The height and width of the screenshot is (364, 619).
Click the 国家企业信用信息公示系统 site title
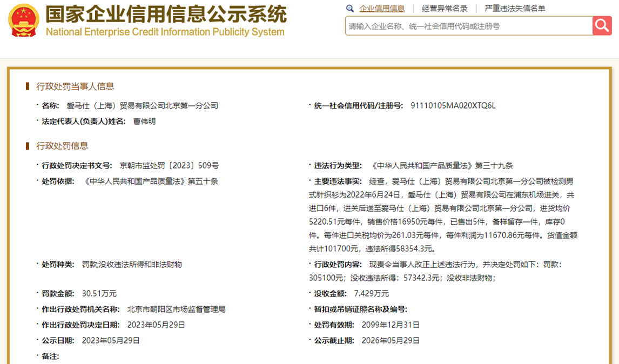pyautogui.click(x=166, y=14)
